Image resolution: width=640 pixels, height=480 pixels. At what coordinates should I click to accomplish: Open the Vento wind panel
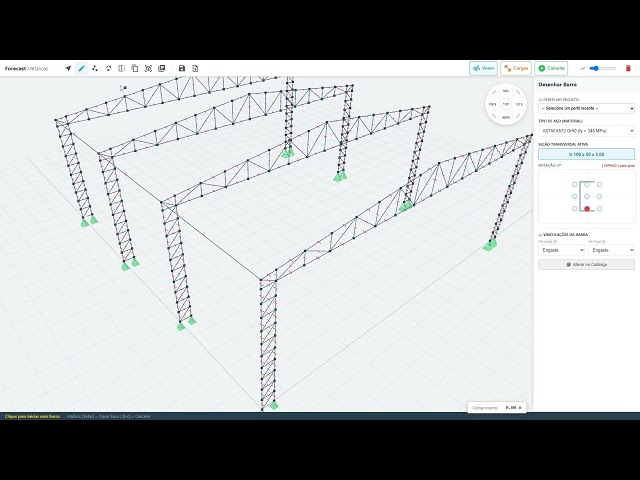coord(483,68)
